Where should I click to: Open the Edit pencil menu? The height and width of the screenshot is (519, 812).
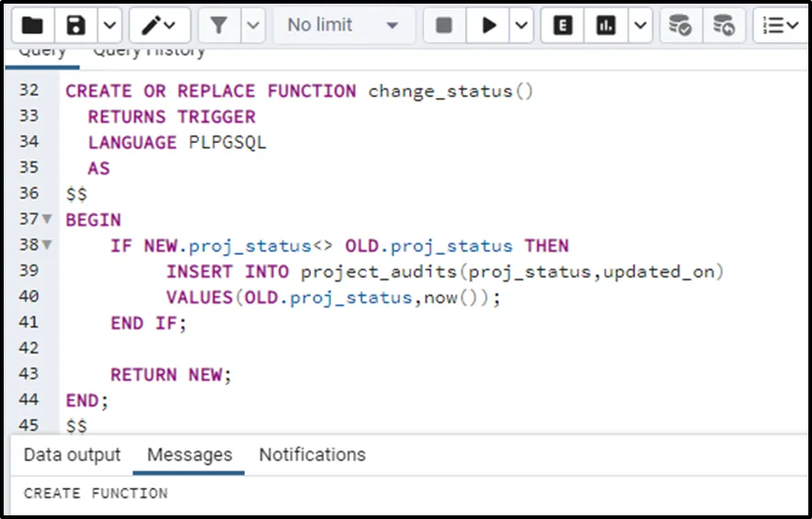click(x=160, y=26)
